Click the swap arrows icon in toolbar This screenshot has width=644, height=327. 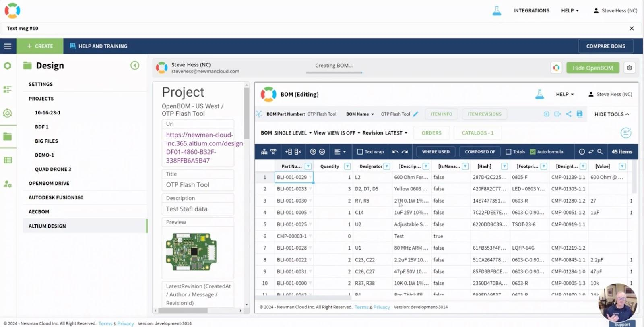coord(591,152)
